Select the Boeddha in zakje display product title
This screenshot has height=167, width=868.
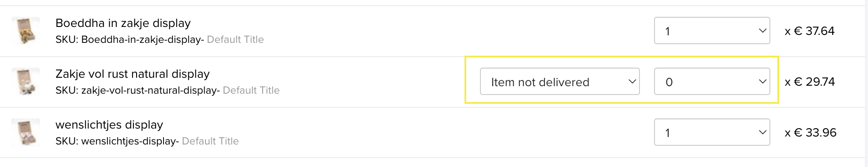click(x=123, y=23)
